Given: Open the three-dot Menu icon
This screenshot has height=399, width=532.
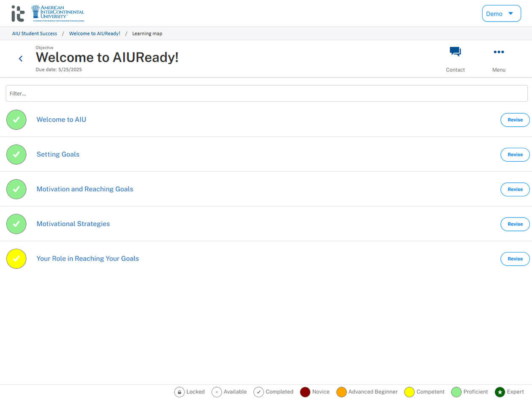Looking at the screenshot, I should coord(499,52).
